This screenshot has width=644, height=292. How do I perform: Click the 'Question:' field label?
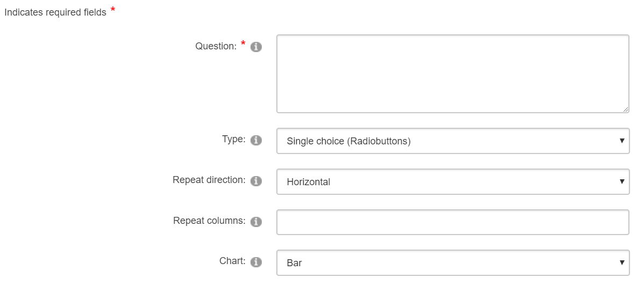[x=216, y=47]
